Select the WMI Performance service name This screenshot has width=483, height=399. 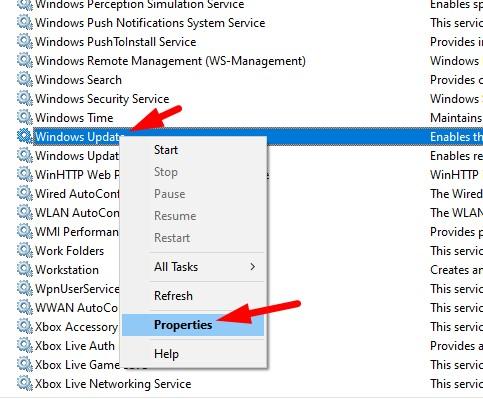point(77,232)
